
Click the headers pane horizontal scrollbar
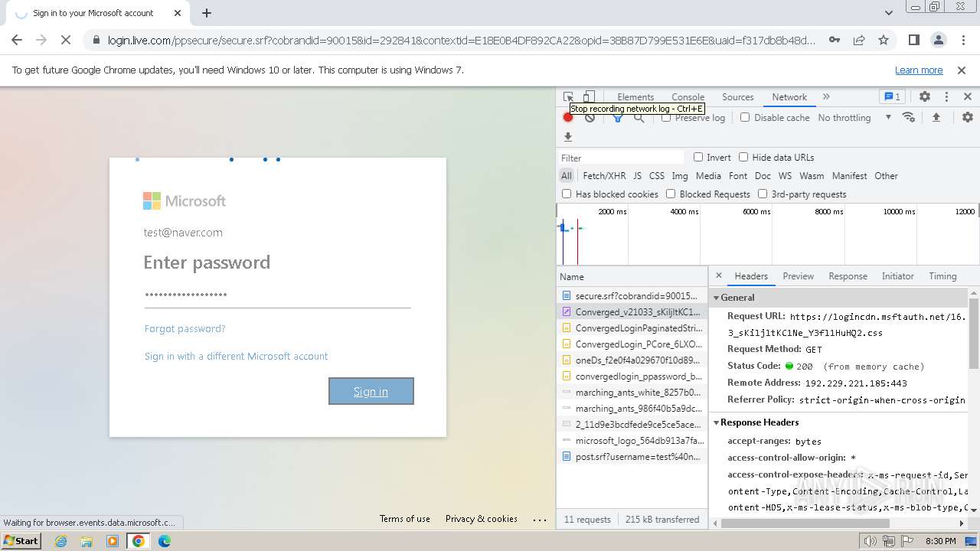[805, 523]
